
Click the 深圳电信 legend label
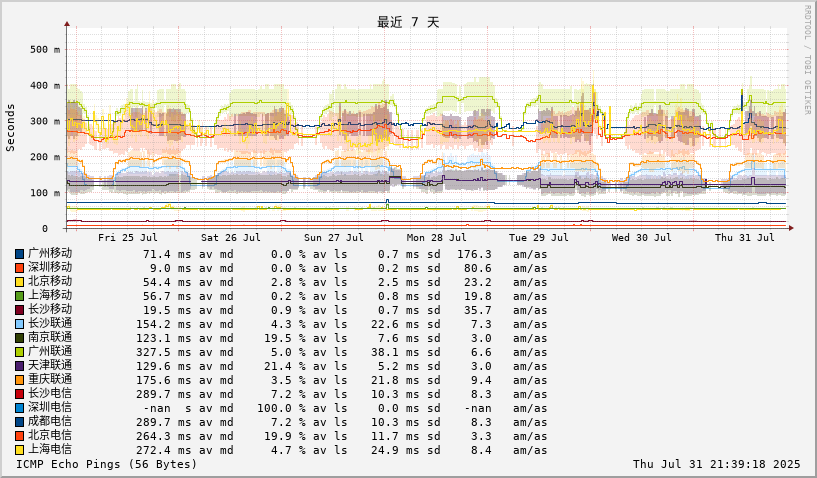50,407
